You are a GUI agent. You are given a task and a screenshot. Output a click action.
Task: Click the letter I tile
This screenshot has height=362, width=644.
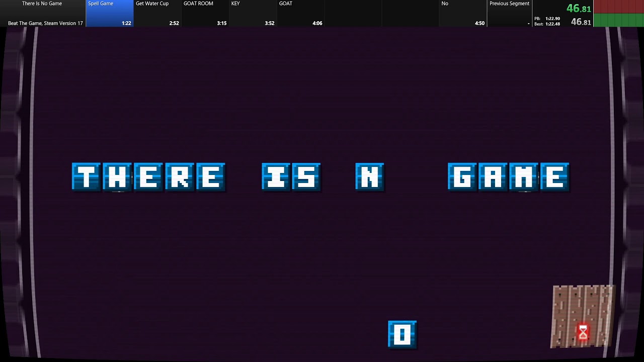(276, 177)
